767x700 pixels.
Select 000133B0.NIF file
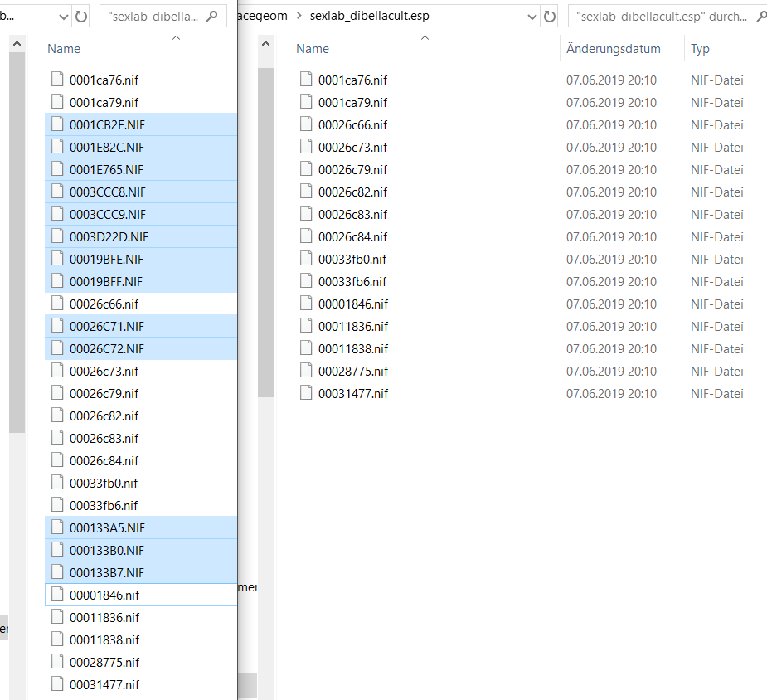click(x=141, y=551)
